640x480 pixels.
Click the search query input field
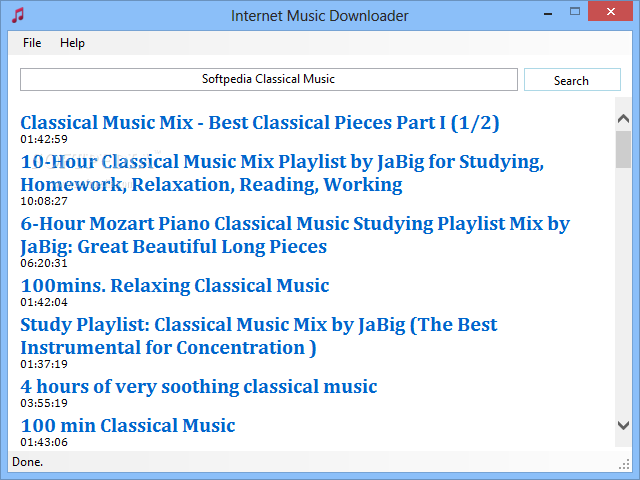tap(269, 79)
